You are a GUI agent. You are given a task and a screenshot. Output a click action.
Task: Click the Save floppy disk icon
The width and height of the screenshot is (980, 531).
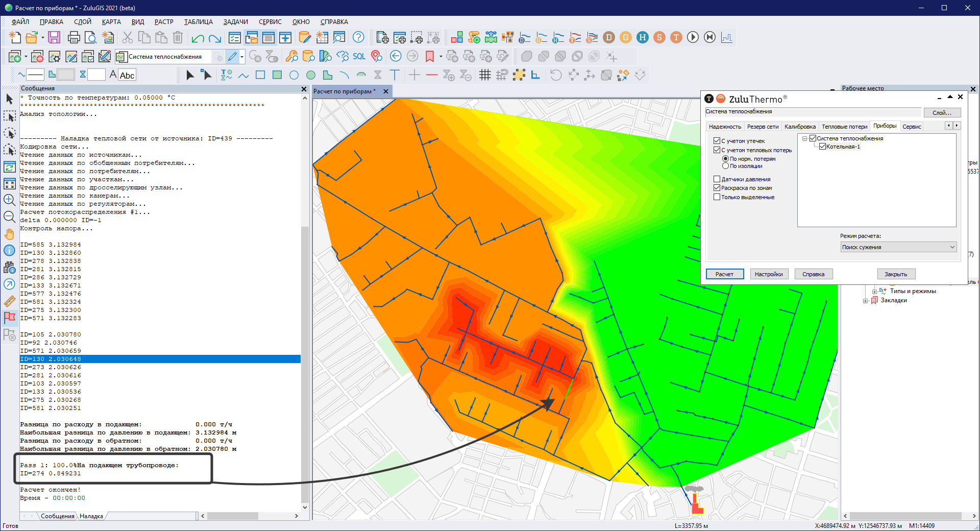pos(54,37)
